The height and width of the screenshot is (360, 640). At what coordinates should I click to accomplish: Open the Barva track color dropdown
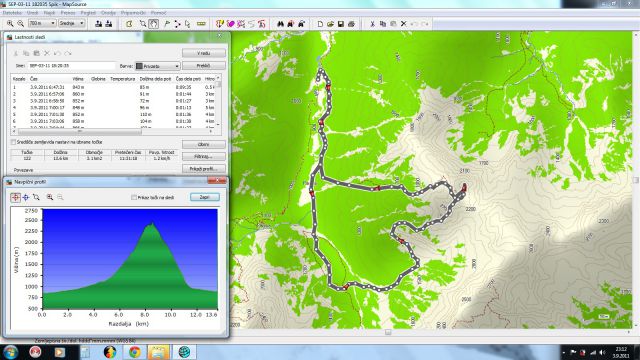pyautogui.click(x=158, y=66)
